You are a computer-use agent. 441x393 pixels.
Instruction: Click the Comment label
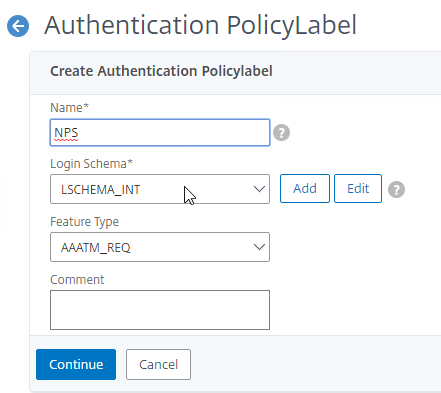pos(77,280)
